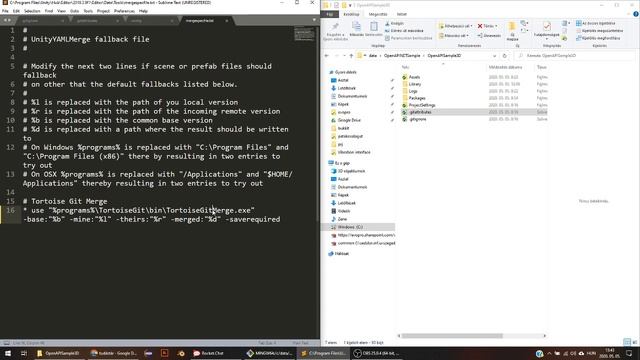Open the Assets folder
The height and width of the screenshot is (360, 640).
click(x=414, y=77)
